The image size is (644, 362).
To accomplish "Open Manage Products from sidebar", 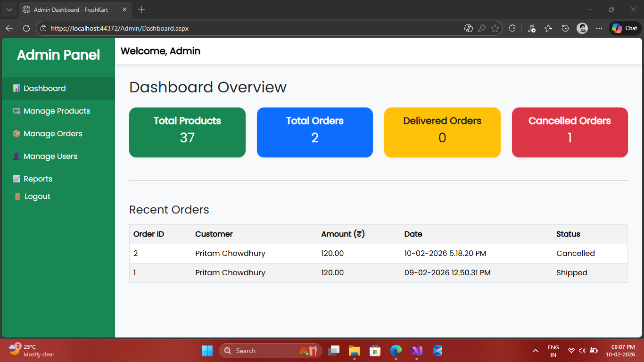I will [x=57, y=111].
